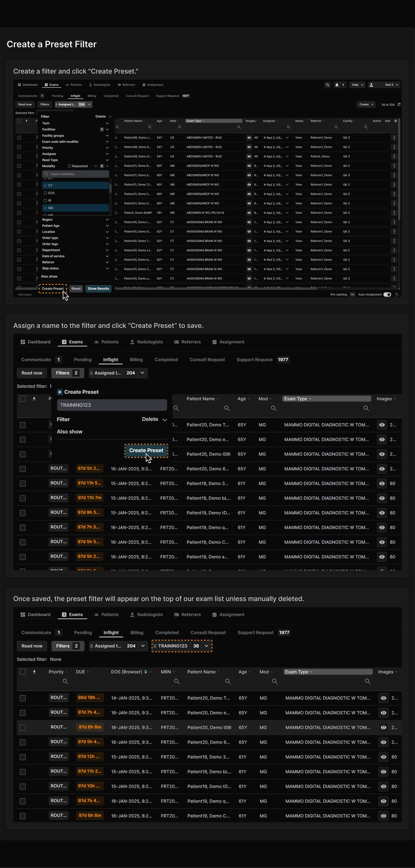Switch to Radiologists tab in Assign-a-name screenshot

(146, 342)
